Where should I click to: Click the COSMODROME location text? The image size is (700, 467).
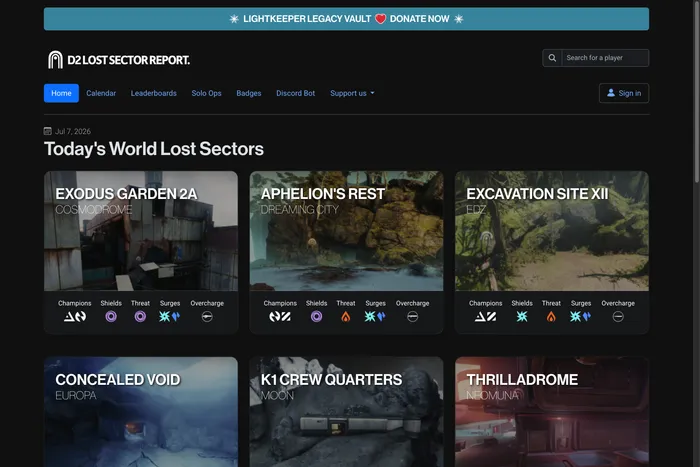(94, 209)
